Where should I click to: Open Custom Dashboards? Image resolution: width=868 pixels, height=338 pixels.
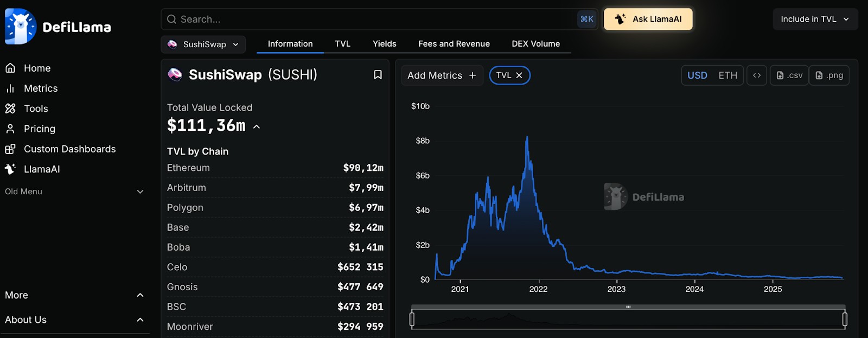[x=70, y=149]
